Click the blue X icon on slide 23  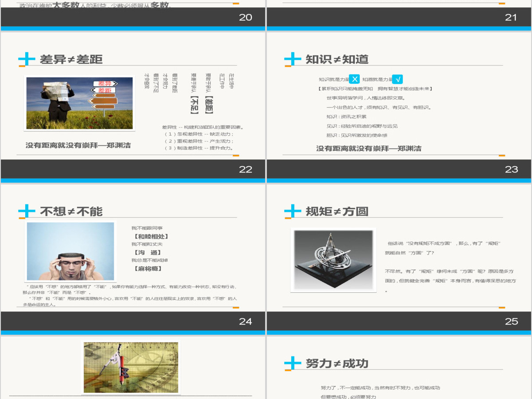pyautogui.click(x=354, y=79)
